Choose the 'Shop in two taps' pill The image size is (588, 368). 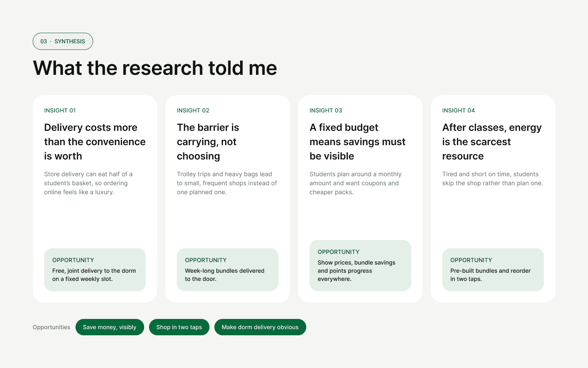click(179, 327)
